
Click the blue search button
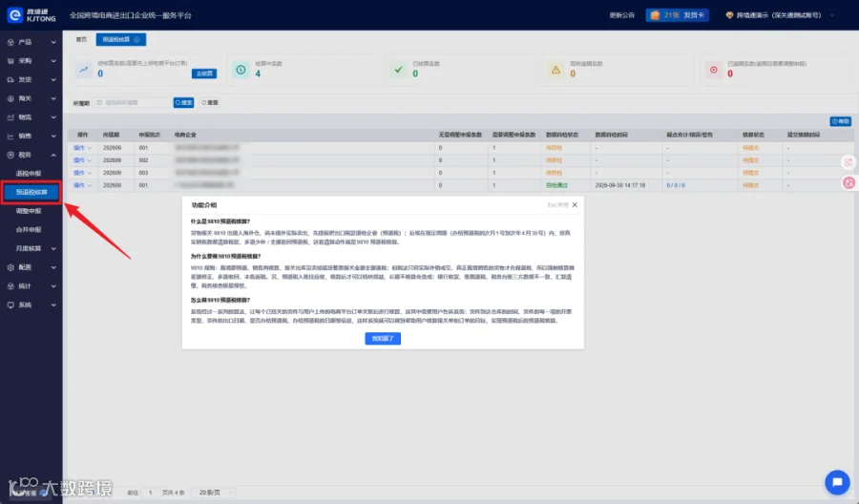tap(183, 102)
